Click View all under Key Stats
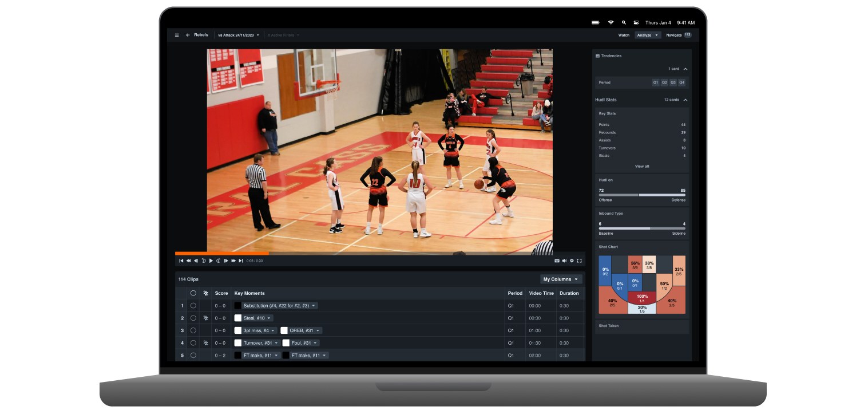The image size is (868, 414). click(642, 166)
